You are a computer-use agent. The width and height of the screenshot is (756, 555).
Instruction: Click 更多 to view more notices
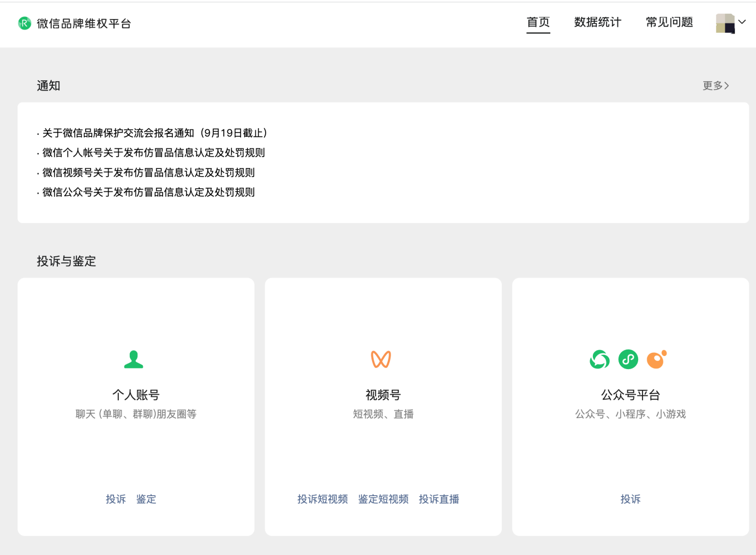tap(716, 86)
